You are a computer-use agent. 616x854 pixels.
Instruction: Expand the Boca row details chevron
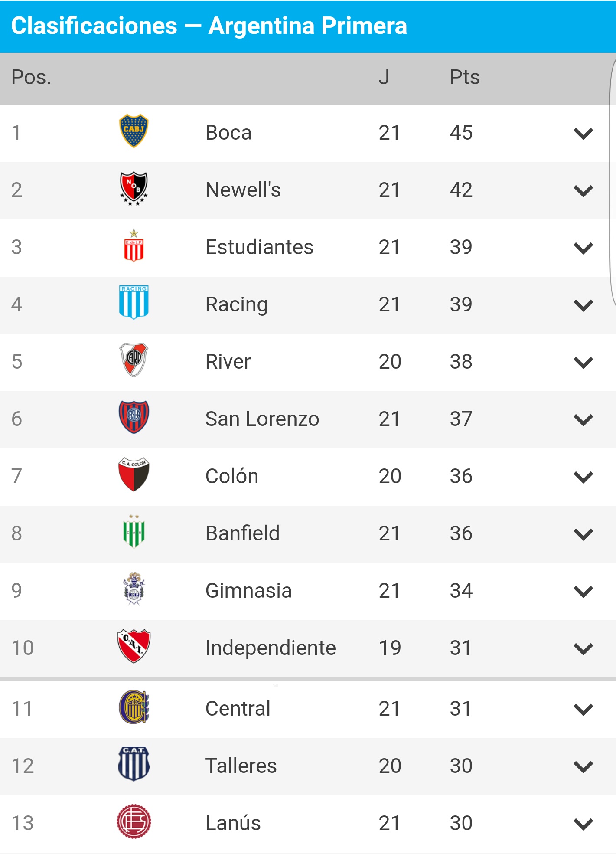point(583,134)
